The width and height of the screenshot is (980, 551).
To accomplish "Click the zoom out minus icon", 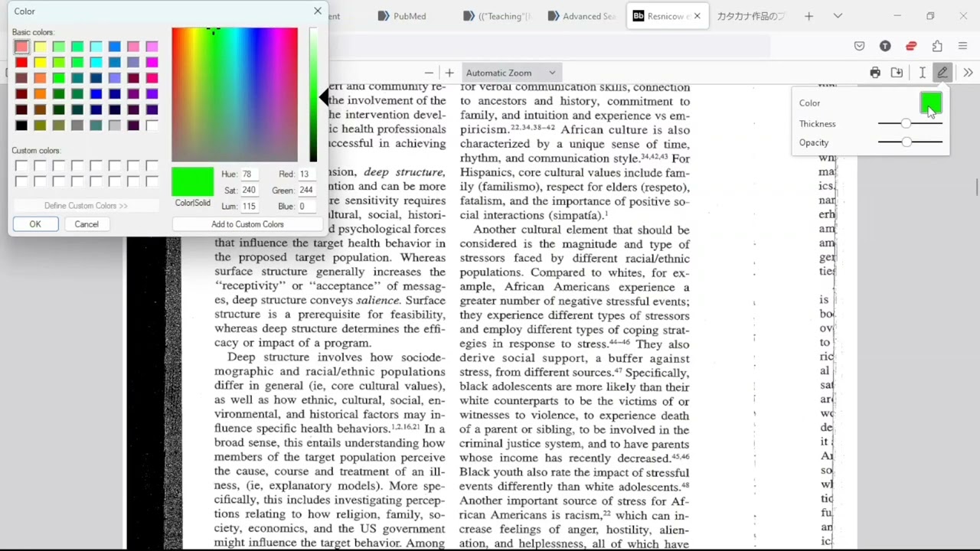I will 429,73.
